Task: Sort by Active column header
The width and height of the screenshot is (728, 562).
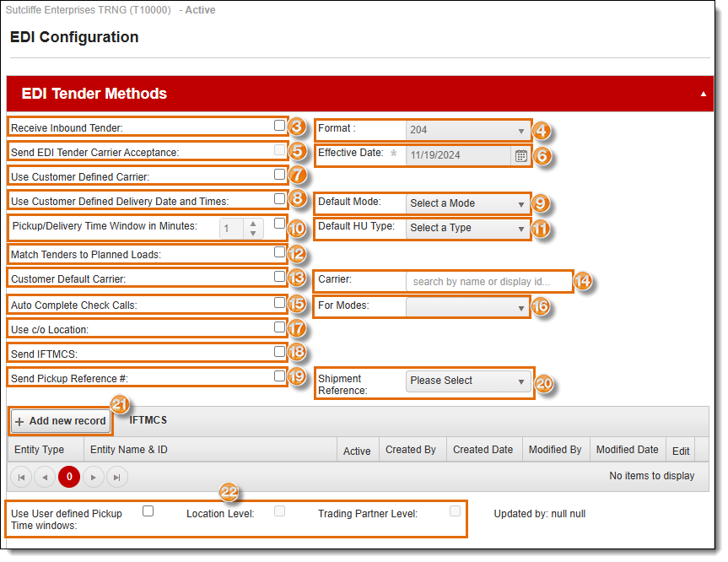Action: [357, 451]
